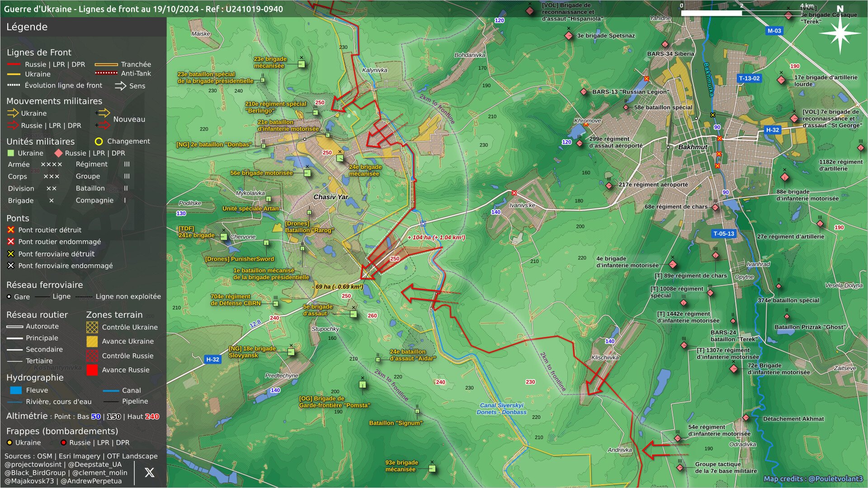The height and width of the screenshot is (488, 868).
Task: Click the X (Twitter) logo icon
Action: (x=150, y=472)
